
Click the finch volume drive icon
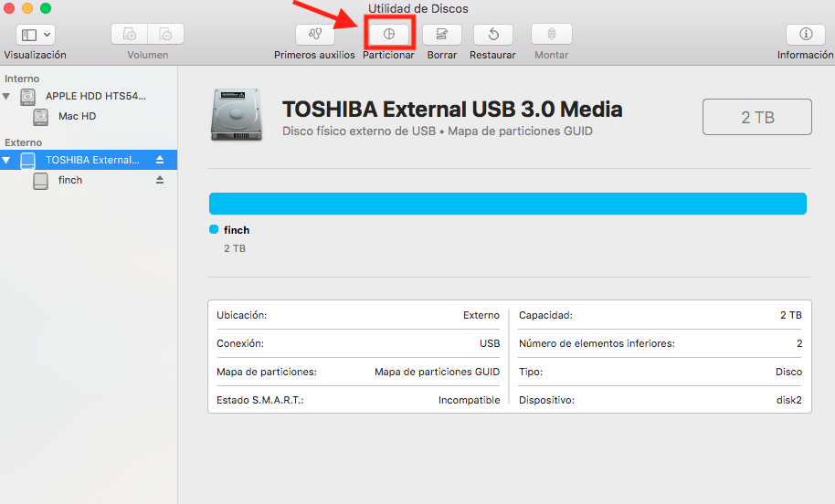pyautogui.click(x=40, y=181)
